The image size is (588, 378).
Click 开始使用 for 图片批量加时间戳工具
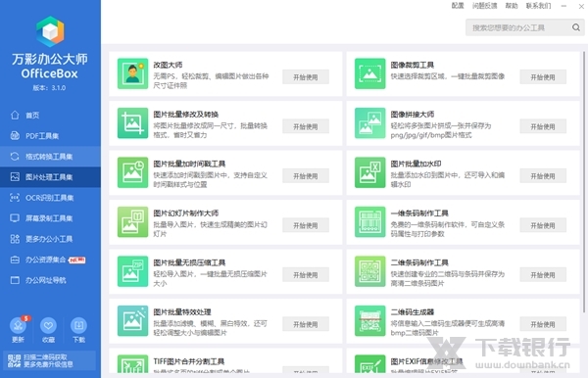tap(306, 176)
